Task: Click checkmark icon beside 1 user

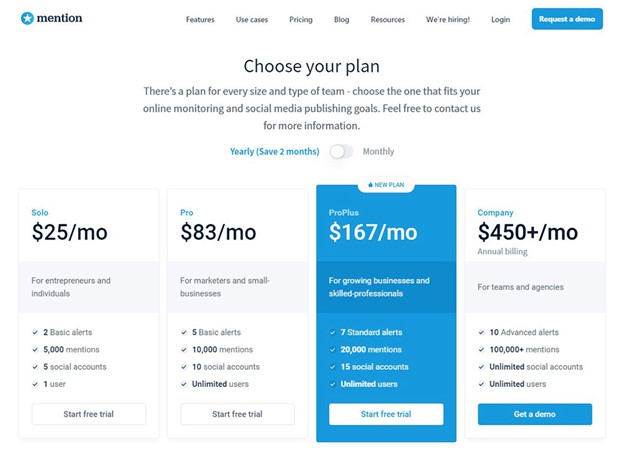Action: click(35, 384)
